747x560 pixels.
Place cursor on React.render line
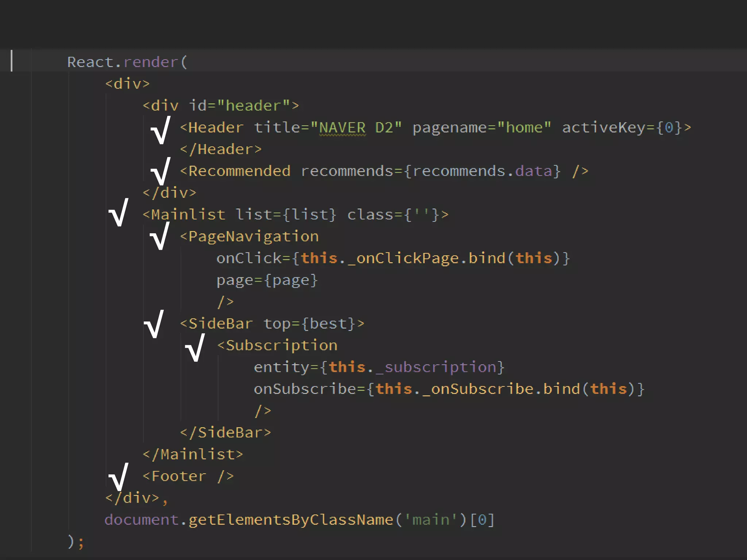click(x=127, y=62)
